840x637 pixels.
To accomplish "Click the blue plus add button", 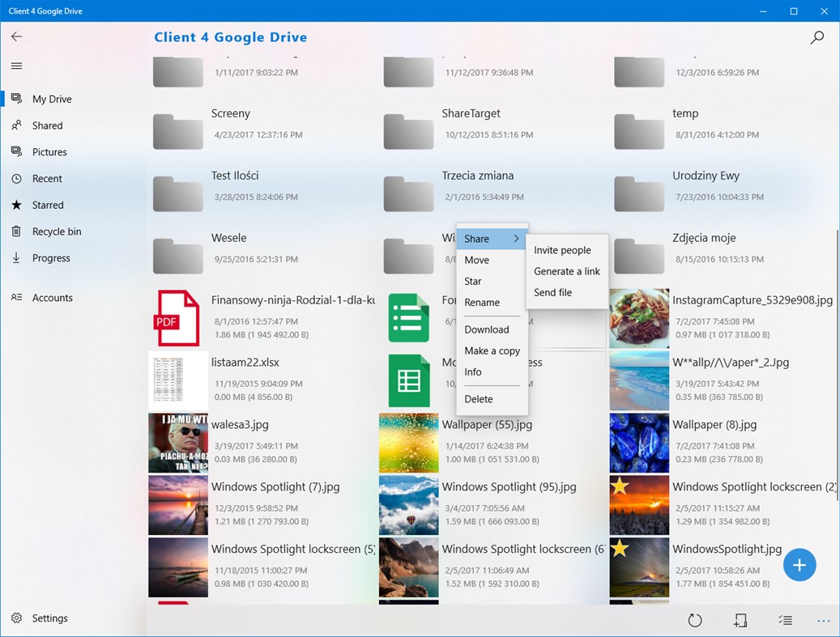I will [x=799, y=565].
